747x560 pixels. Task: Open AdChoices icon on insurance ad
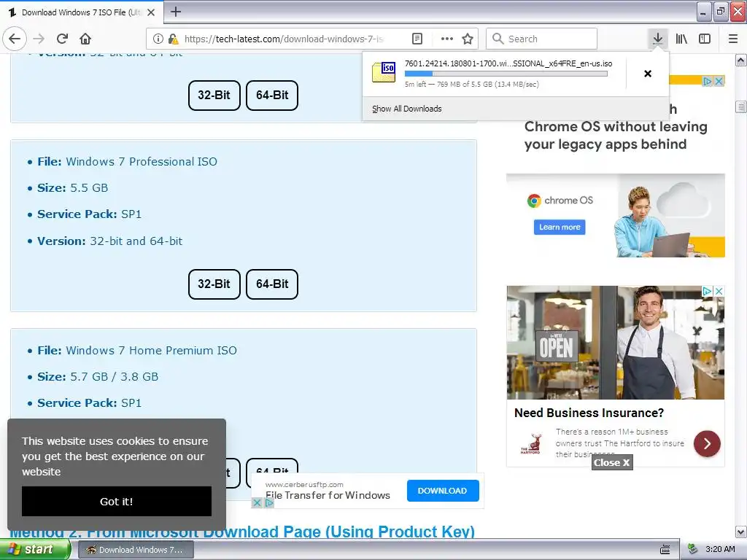708,290
